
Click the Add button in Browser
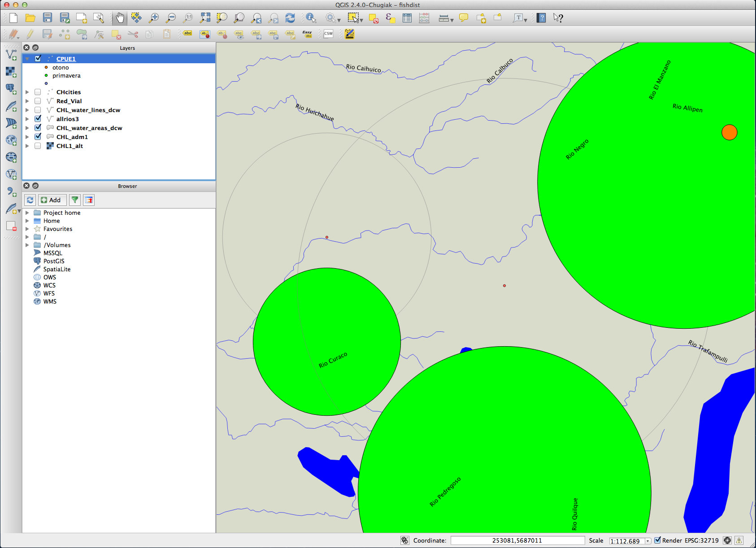tap(52, 200)
